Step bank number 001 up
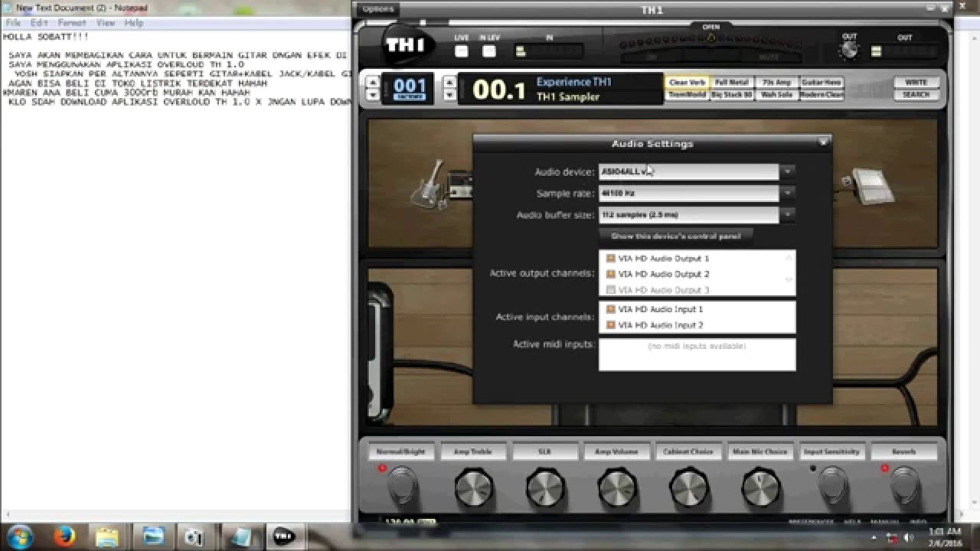 (373, 83)
